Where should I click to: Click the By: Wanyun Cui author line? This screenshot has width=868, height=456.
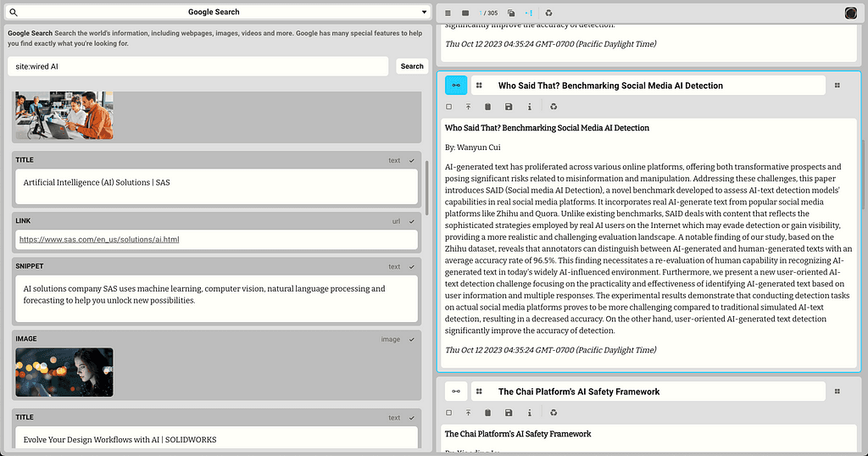click(x=473, y=147)
